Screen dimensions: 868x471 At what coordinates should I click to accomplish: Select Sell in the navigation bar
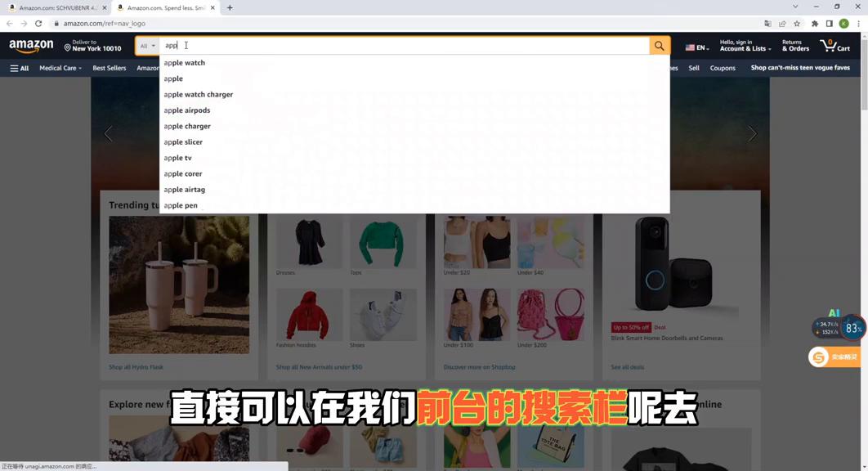coord(693,68)
